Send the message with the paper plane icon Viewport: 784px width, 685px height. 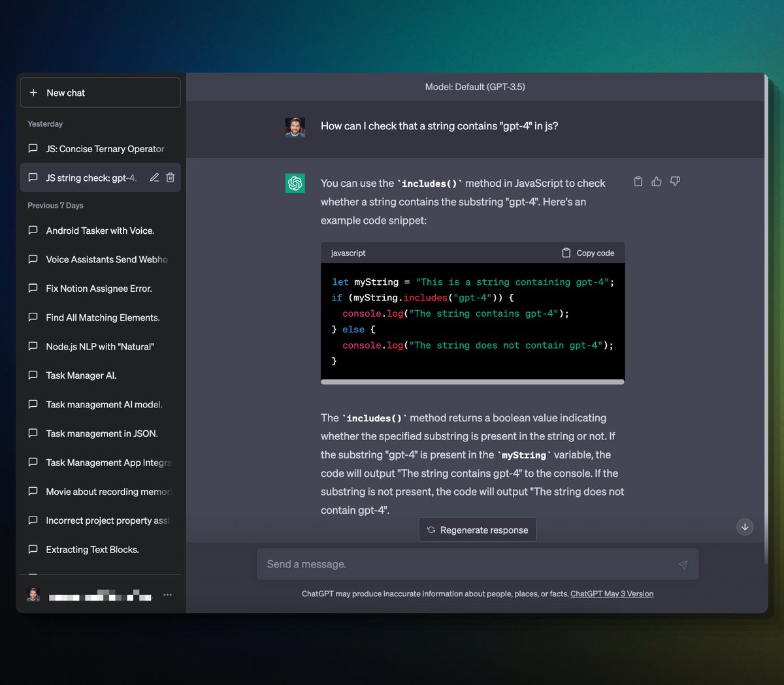click(683, 564)
